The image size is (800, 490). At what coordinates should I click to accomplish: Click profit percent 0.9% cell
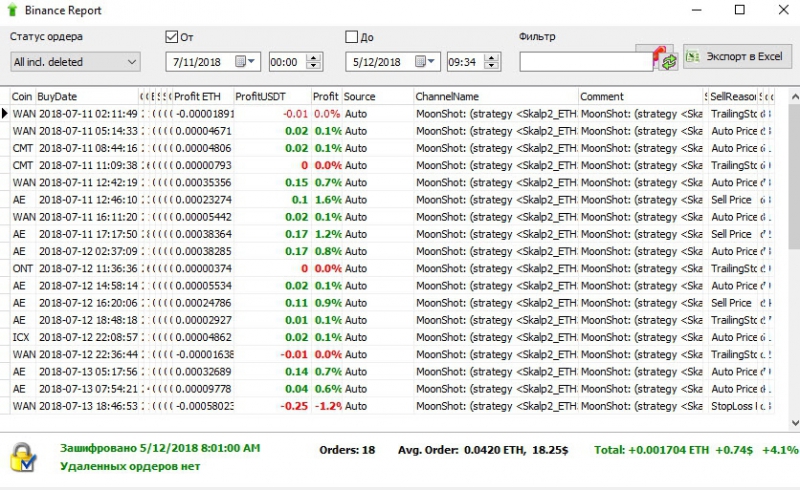coord(328,303)
